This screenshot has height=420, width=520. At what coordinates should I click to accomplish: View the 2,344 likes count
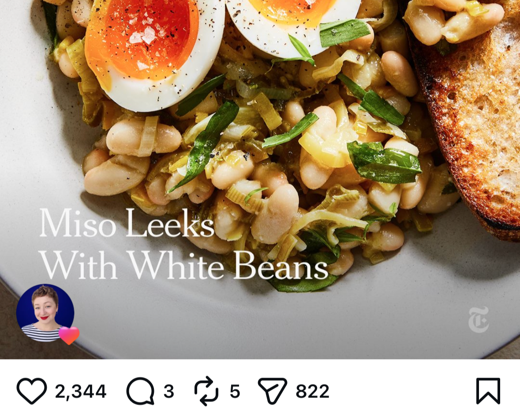(81, 391)
